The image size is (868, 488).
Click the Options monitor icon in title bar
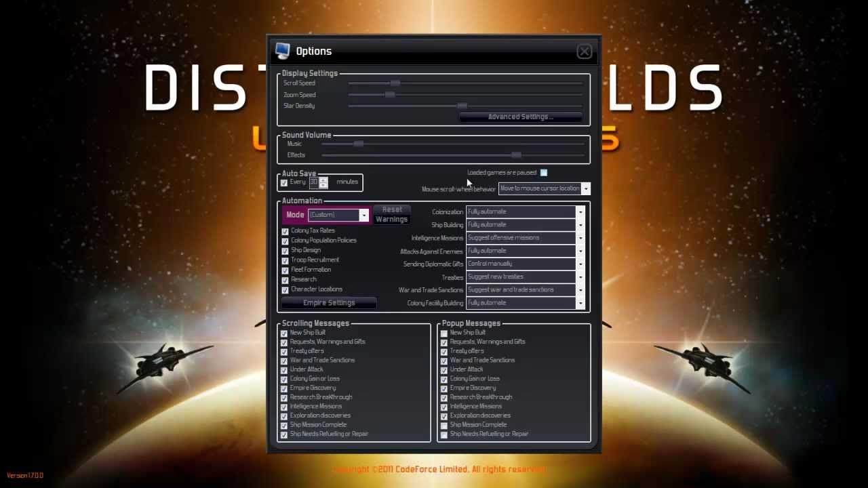click(x=283, y=51)
